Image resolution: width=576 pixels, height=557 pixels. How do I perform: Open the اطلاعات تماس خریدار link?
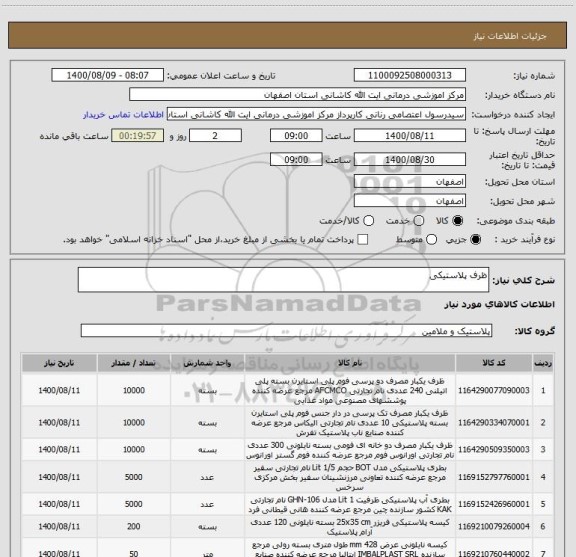[123, 115]
